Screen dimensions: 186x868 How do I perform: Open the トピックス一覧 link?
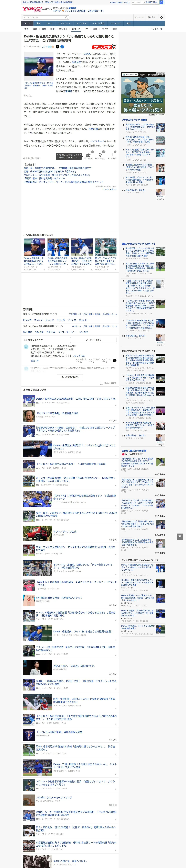[155, 29]
